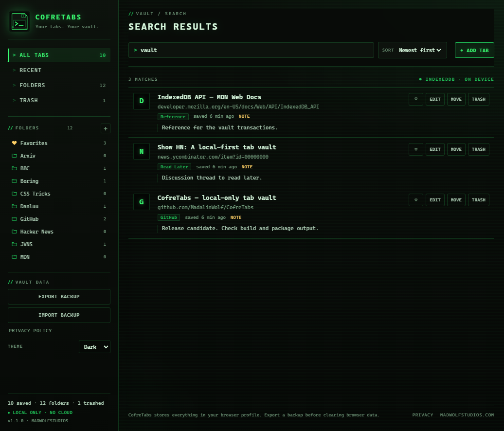Trash the Show HN tab

(x=479, y=149)
